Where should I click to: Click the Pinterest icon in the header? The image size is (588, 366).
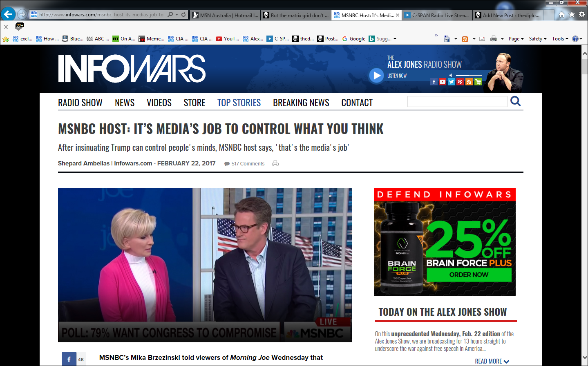click(x=460, y=82)
